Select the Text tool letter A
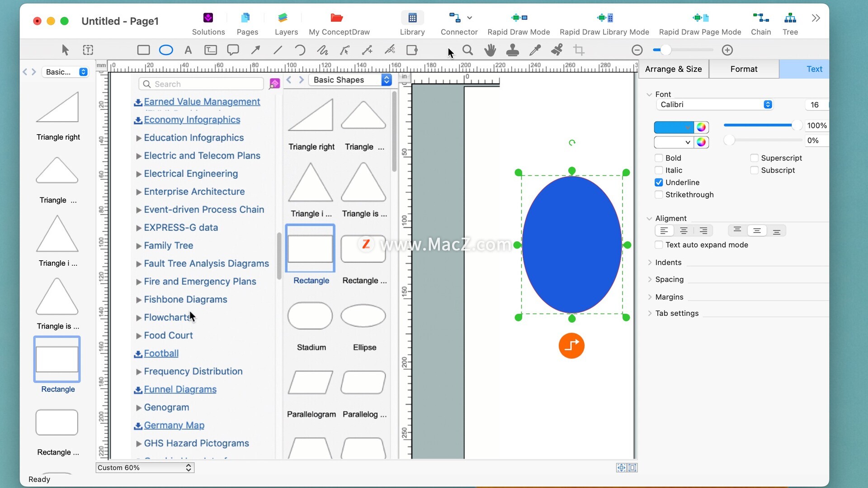Image resolution: width=868 pixels, height=488 pixels. pyautogui.click(x=188, y=50)
